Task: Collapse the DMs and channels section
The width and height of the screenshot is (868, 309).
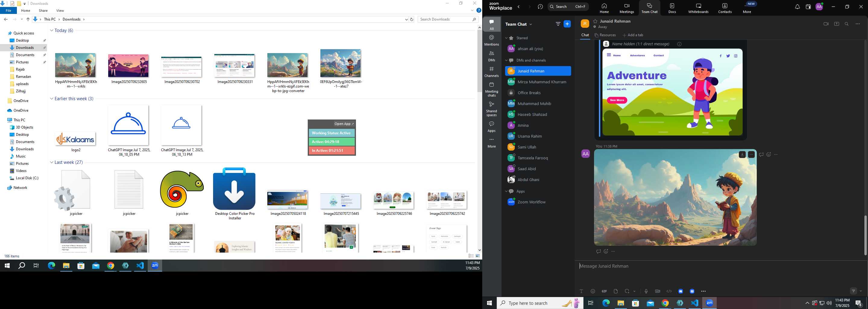Action: pos(506,60)
